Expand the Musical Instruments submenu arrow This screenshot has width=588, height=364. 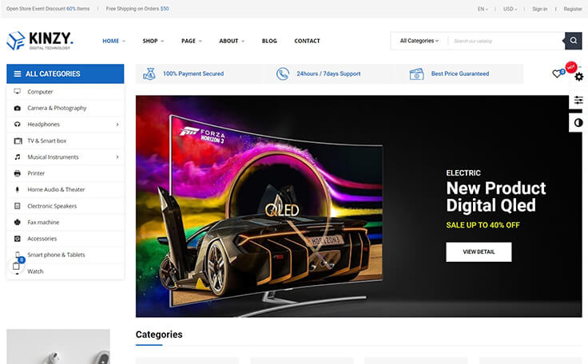[117, 156]
